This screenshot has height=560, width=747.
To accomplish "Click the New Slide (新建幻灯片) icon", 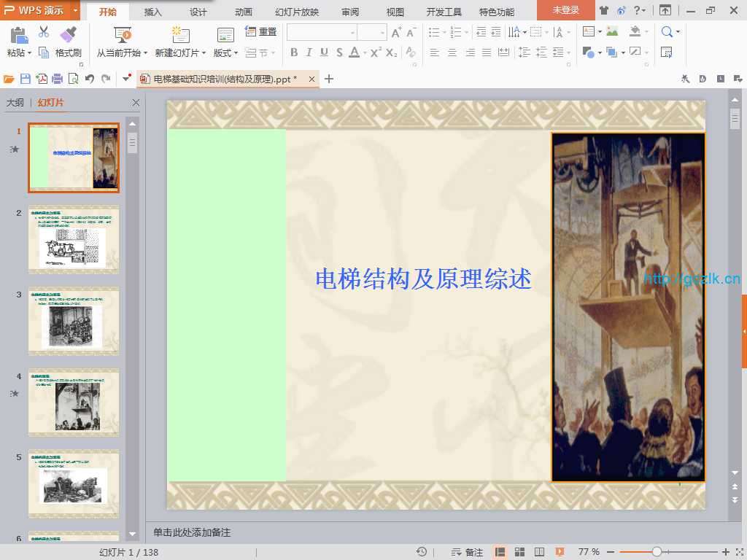I will tap(180, 34).
